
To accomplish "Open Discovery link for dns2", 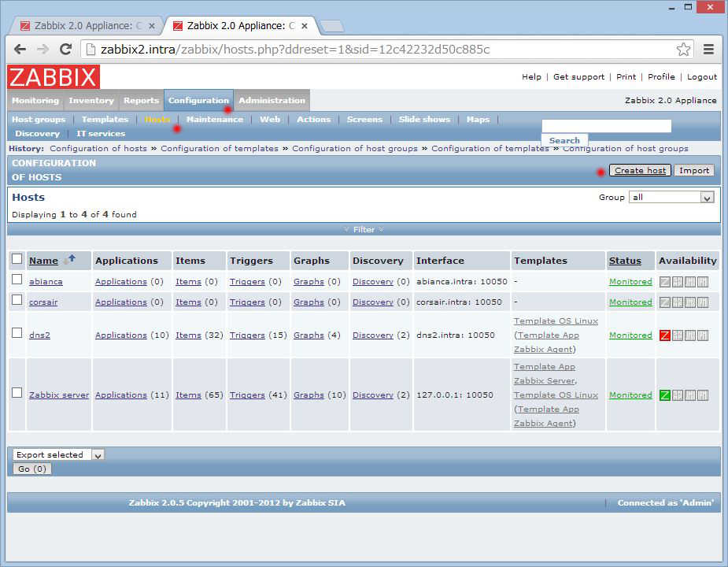I will (x=373, y=335).
